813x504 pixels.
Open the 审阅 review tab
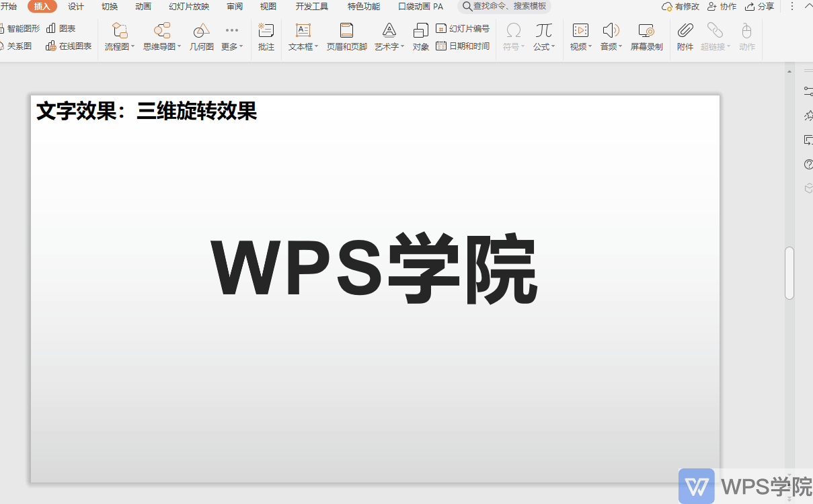pyautogui.click(x=235, y=7)
